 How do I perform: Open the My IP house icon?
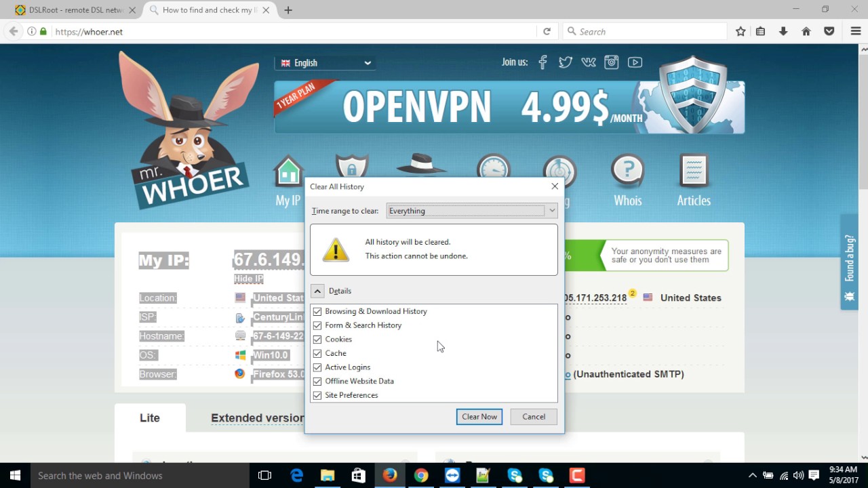(288, 171)
